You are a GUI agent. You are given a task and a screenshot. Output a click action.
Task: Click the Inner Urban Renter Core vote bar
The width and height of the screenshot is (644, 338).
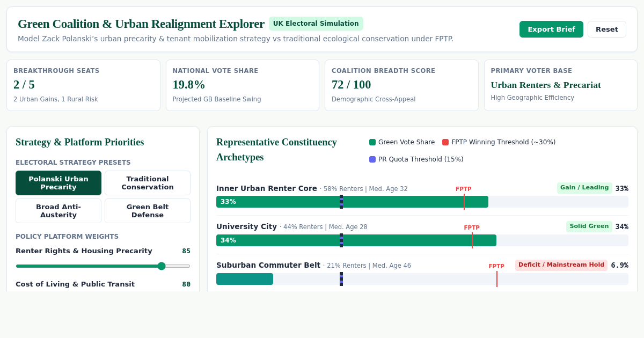[x=352, y=202]
